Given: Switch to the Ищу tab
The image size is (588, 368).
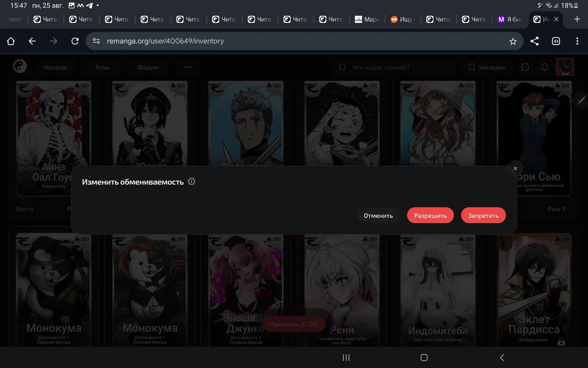Looking at the screenshot, I should [402, 19].
